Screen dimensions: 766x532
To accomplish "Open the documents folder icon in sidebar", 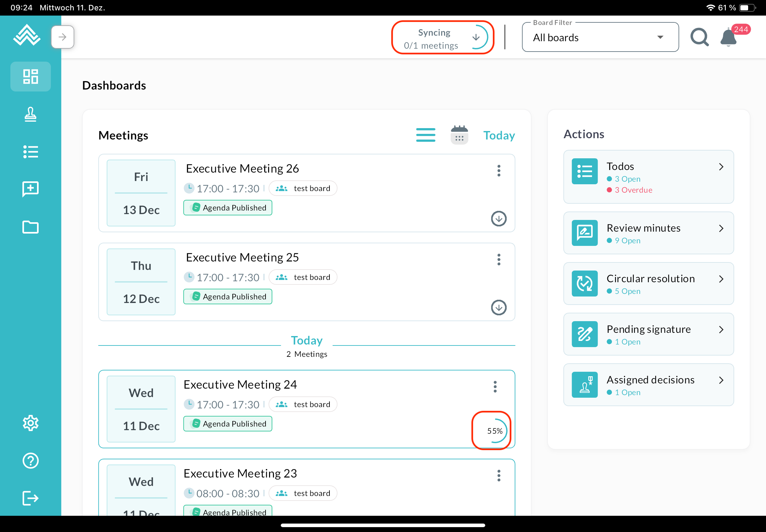I will [30, 227].
